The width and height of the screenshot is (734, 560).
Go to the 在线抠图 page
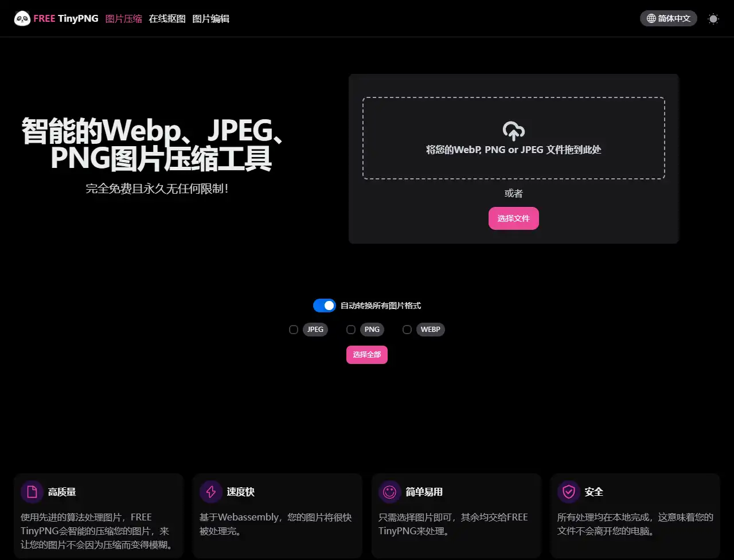167,19
